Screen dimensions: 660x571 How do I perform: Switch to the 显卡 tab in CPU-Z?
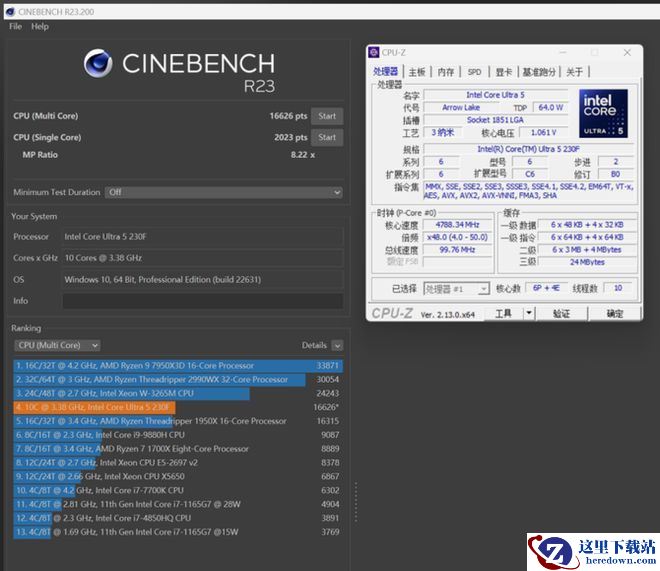(503, 72)
